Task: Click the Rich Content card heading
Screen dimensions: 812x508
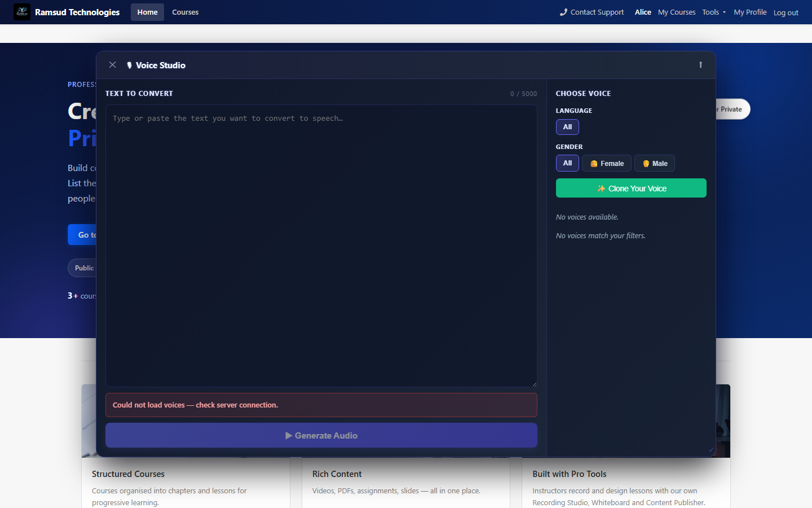Action: pos(337,474)
